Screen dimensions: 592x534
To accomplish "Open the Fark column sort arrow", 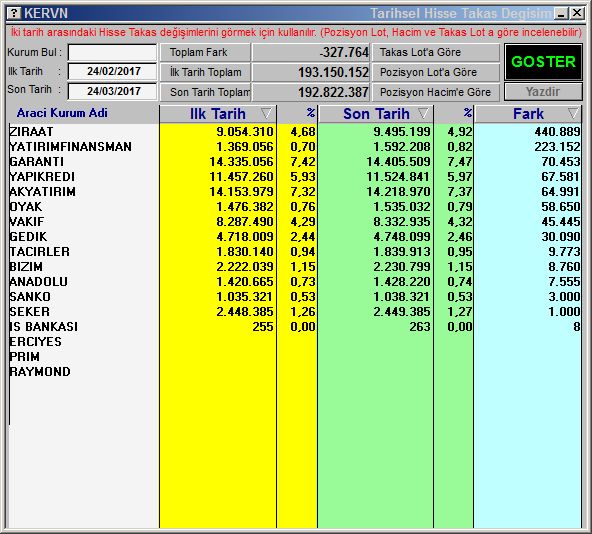I will click(573, 113).
